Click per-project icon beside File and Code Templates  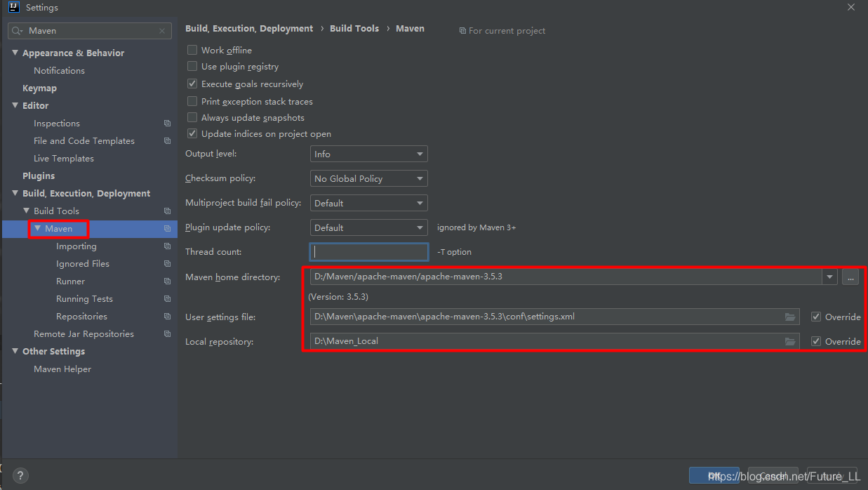167,140
